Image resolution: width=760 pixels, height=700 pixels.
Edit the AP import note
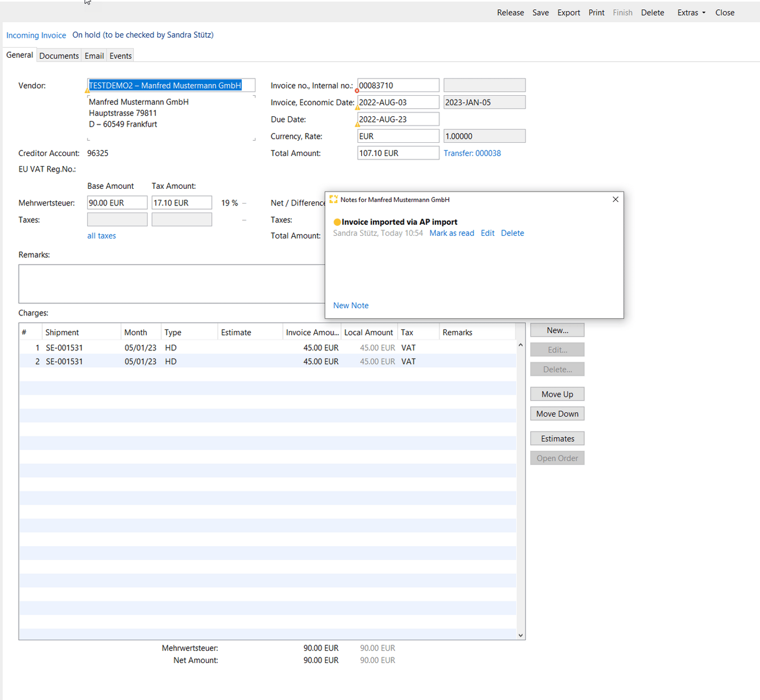coord(488,233)
